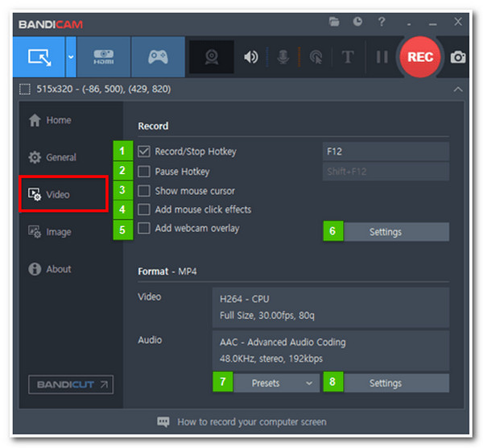Minimize the Bandicam window

(x=433, y=24)
